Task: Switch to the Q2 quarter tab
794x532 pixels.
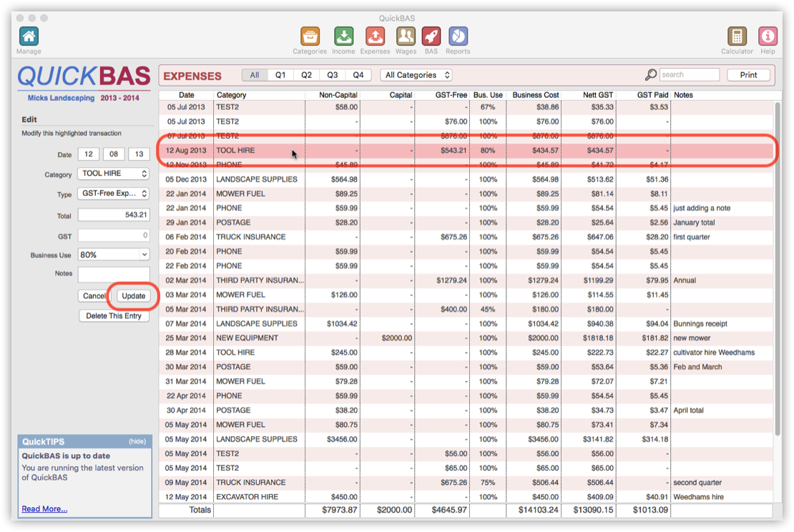Action: 306,74
